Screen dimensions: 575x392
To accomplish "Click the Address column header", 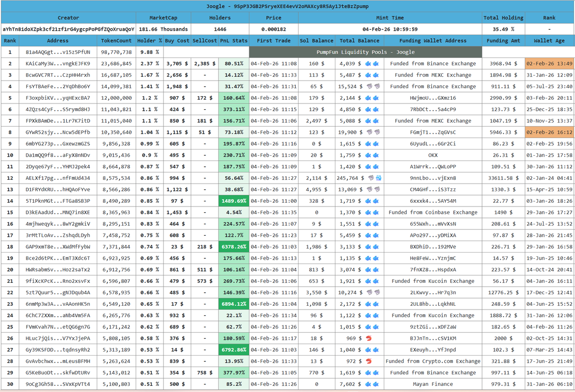I will pyautogui.click(x=58, y=41).
